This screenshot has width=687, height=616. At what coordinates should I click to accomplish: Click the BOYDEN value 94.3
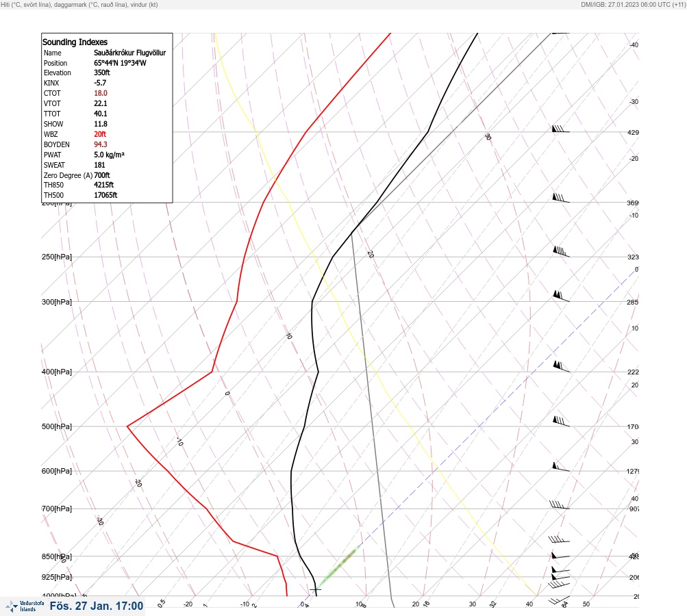pyautogui.click(x=100, y=144)
